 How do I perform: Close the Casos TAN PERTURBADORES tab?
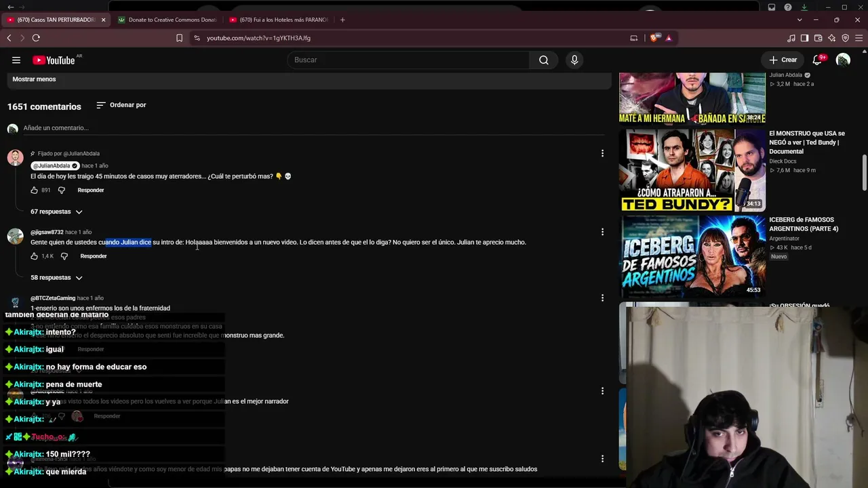[x=103, y=20]
